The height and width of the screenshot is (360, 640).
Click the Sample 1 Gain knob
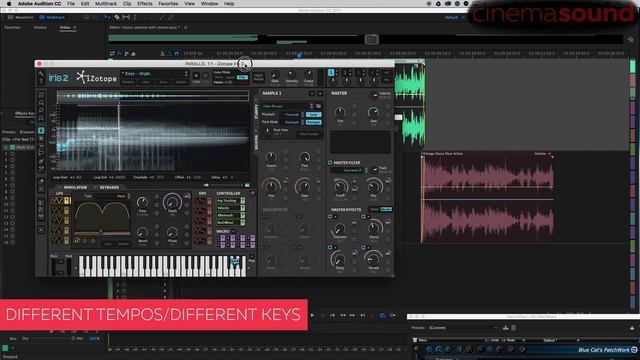(x=304, y=187)
